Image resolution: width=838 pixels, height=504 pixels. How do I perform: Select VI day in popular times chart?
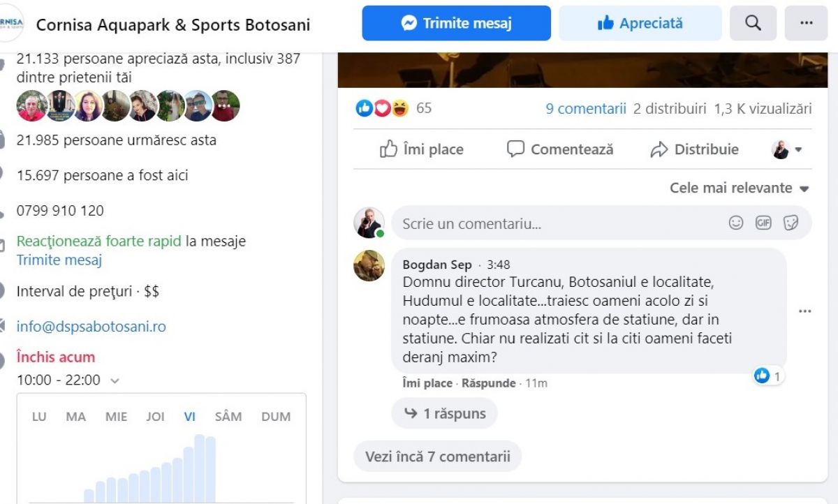(x=189, y=417)
